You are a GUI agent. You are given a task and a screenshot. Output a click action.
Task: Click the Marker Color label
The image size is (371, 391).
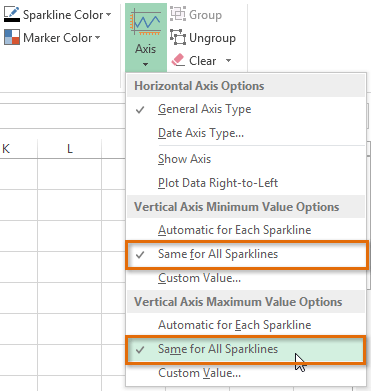pos(58,38)
